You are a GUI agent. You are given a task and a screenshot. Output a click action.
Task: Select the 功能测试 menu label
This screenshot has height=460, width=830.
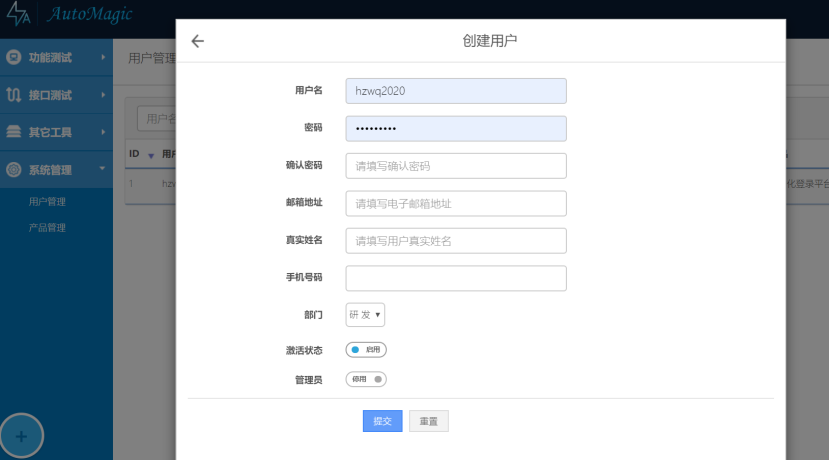(50, 58)
